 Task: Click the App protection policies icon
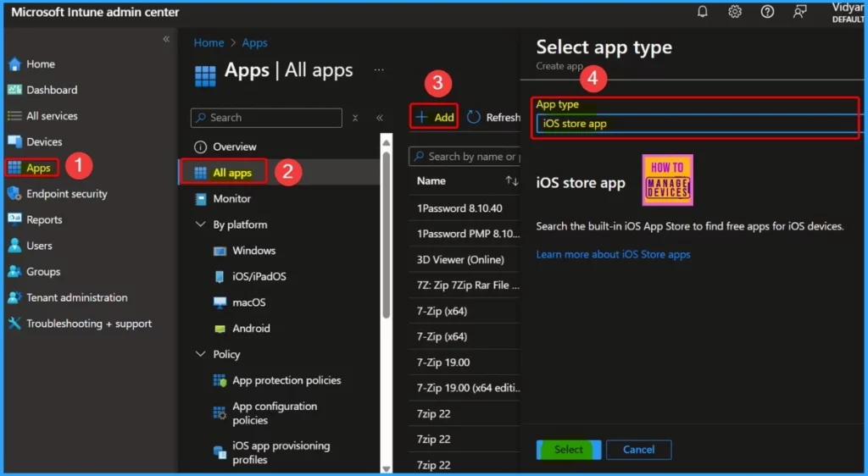[x=220, y=380]
